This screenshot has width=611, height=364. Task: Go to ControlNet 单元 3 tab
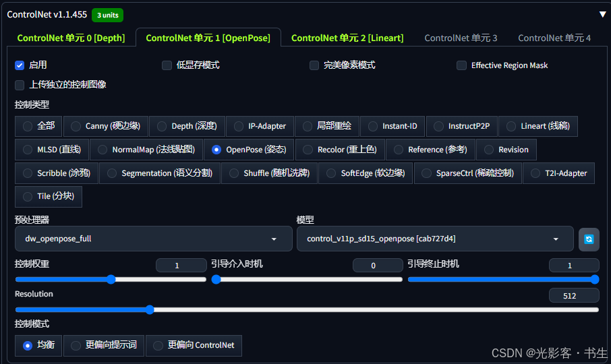pos(461,38)
